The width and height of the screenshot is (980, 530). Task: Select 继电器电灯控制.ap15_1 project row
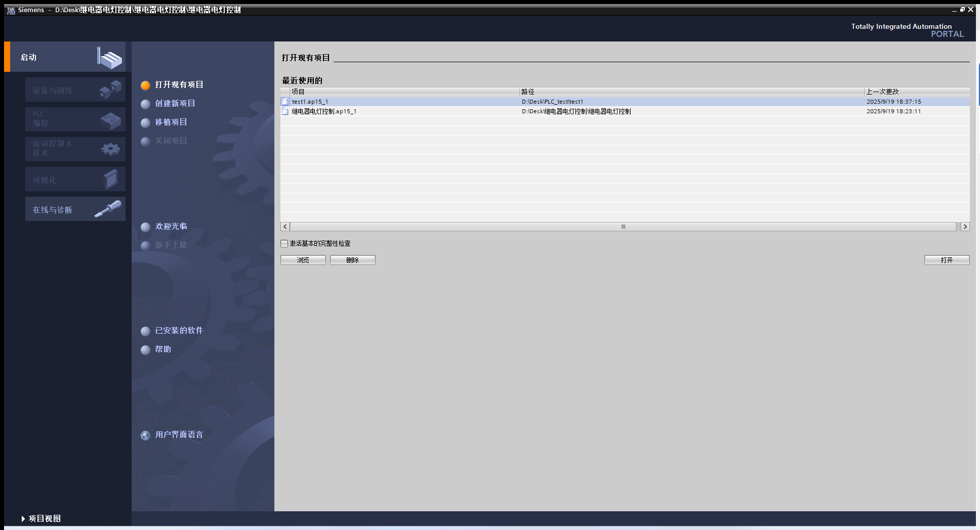tap(625, 111)
